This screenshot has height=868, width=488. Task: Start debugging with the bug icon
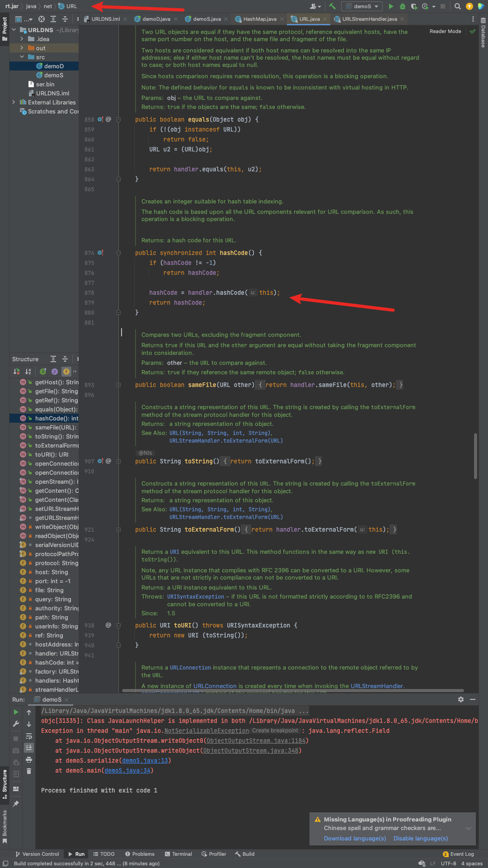(x=402, y=6)
